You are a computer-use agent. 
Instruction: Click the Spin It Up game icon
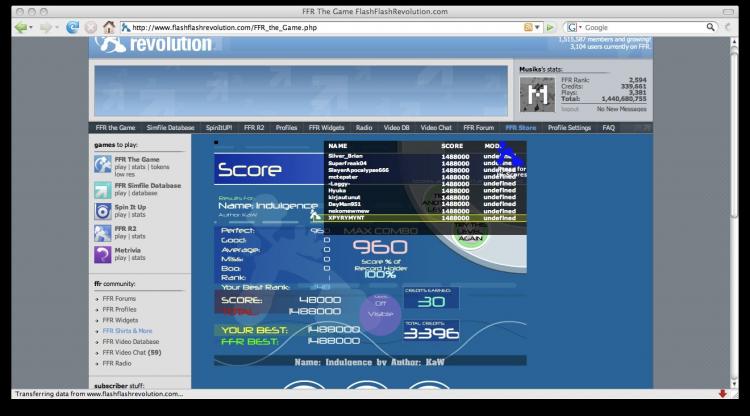(x=103, y=210)
